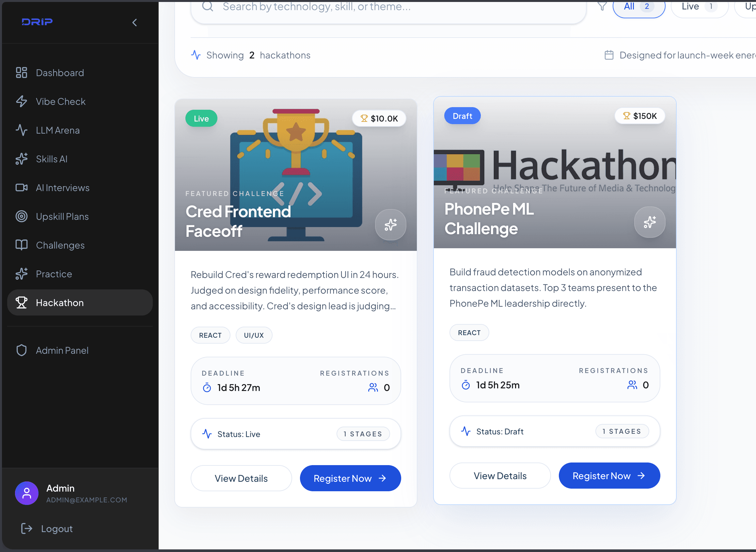Click the admin@example.com email text
Viewport: 756px width, 552px height.
point(87,500)
